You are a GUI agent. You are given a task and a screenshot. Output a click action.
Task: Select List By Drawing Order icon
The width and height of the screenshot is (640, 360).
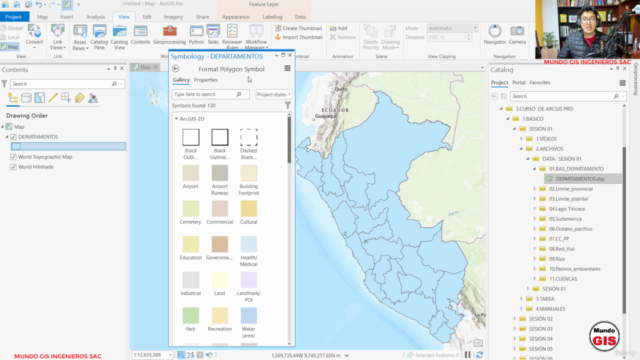(13, 98)
